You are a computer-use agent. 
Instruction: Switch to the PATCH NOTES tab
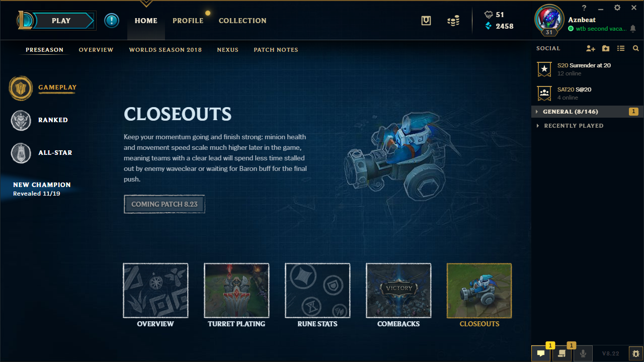(x=276, y=50)
